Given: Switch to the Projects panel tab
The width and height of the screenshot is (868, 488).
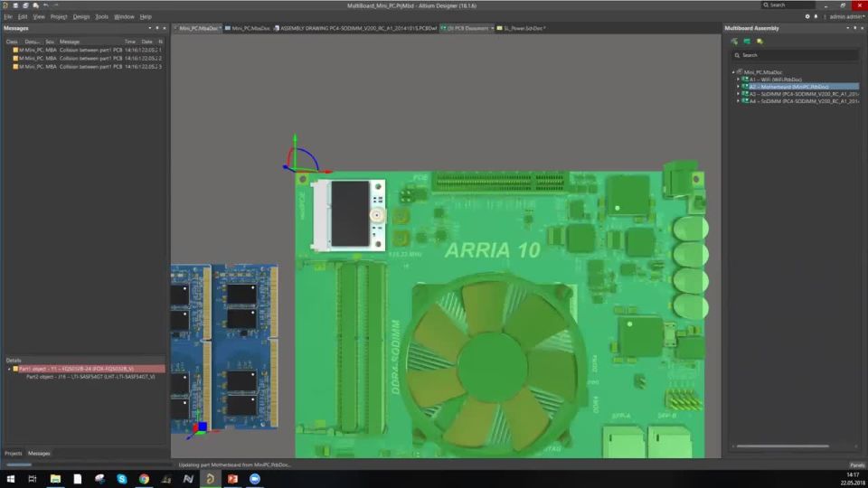Looking at the screenshot, I should (x=14, y=453).
